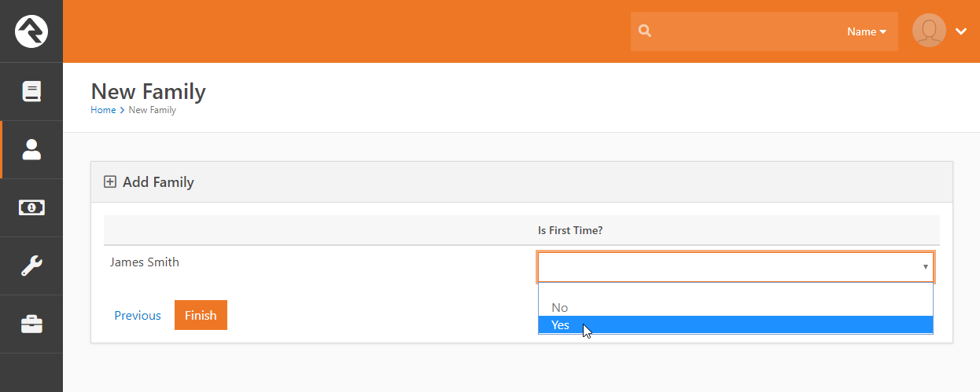Screen dimensions: 980x392
Task: Click the Finish button
Action: tap(201, 315)
